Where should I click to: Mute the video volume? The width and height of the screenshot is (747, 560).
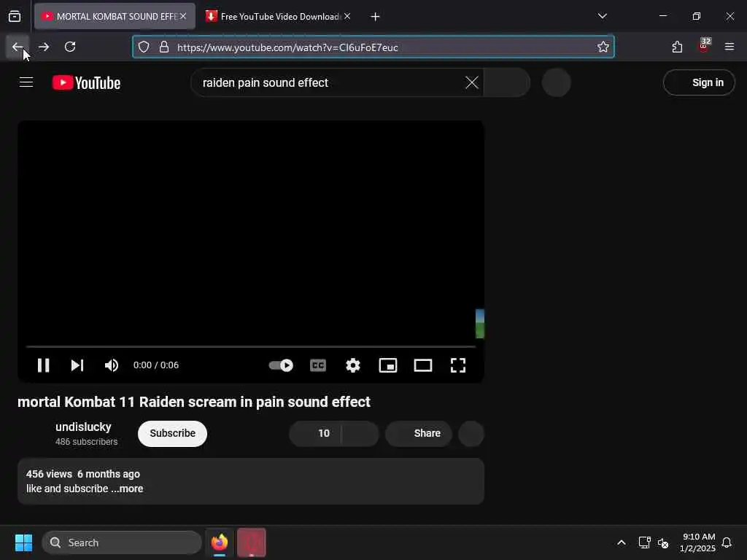pyautogui.click(x=112, y=365)
